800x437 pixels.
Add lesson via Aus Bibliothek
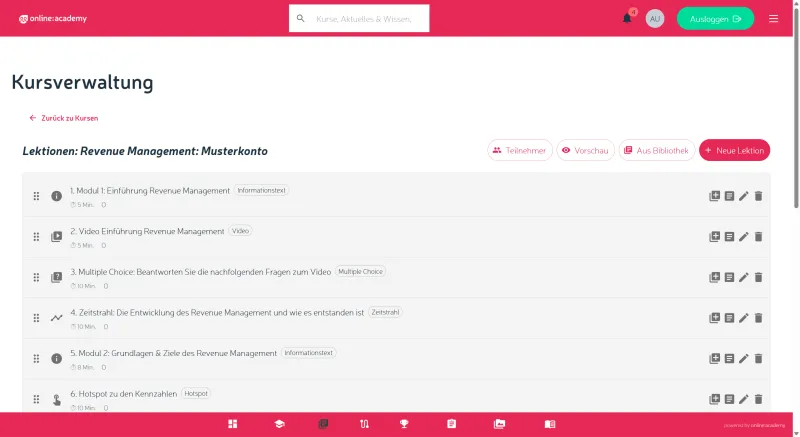[x=657, y=150]
